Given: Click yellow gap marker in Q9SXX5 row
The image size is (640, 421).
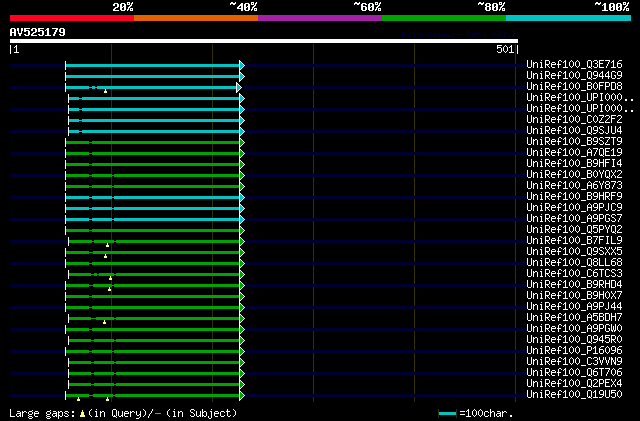Looking at the screenshot, I should 105,256.
